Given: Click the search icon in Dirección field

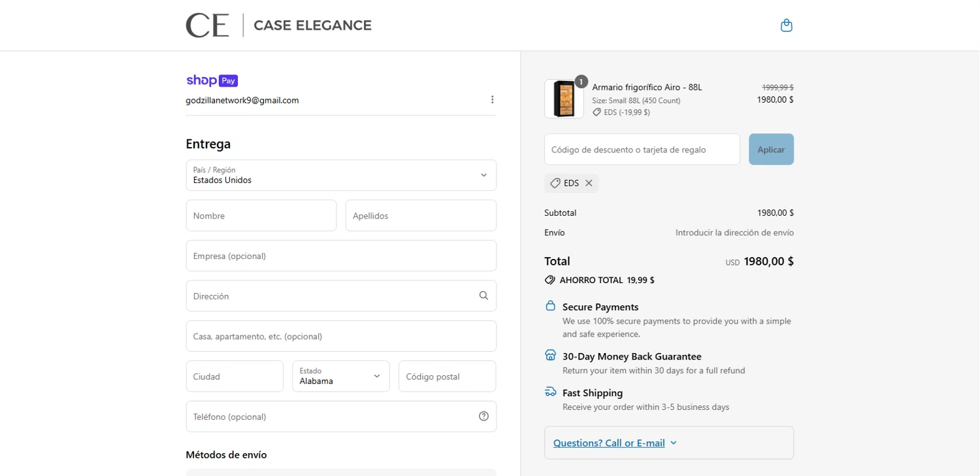Looking at the screenshot, I should point(483,296).
